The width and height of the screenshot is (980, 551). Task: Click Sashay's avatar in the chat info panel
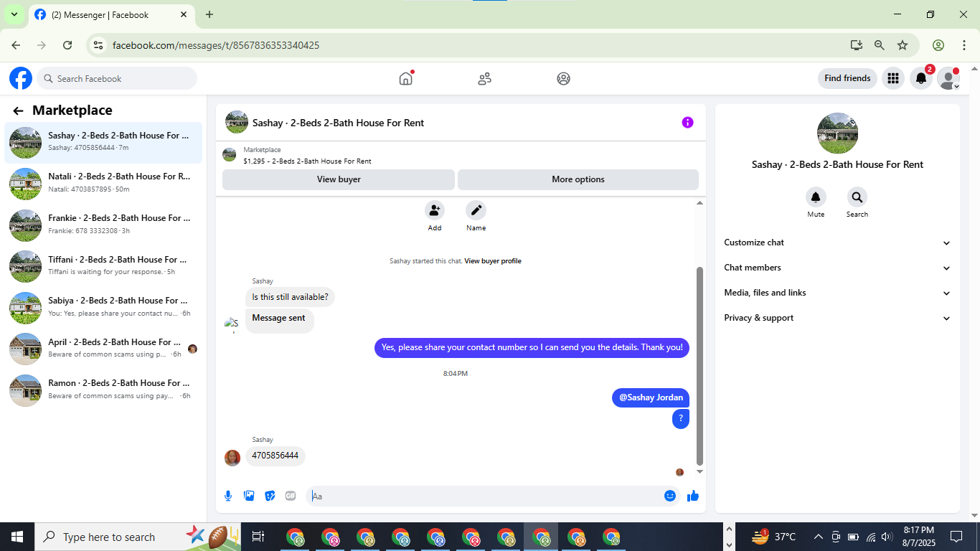[x=837, y=133]
